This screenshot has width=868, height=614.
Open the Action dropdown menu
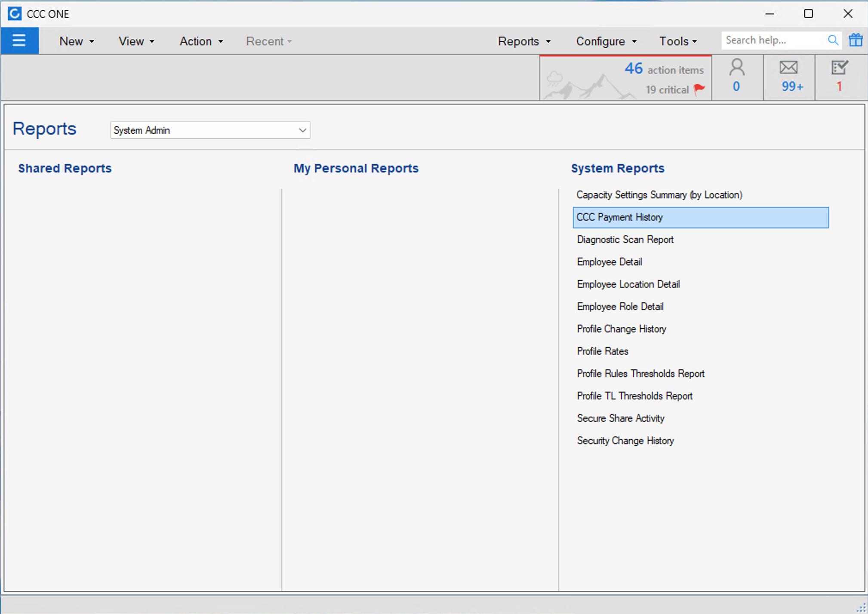click(201, 41)
